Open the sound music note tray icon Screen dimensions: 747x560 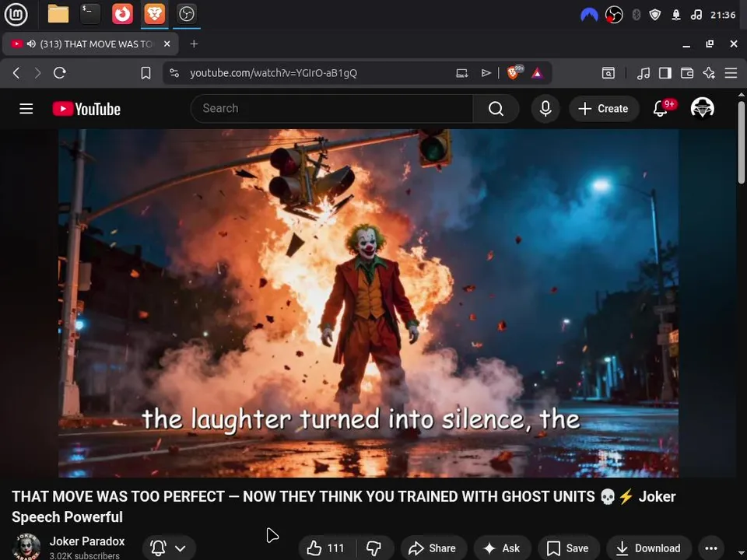pyautogui.click(x=696, y=16)
